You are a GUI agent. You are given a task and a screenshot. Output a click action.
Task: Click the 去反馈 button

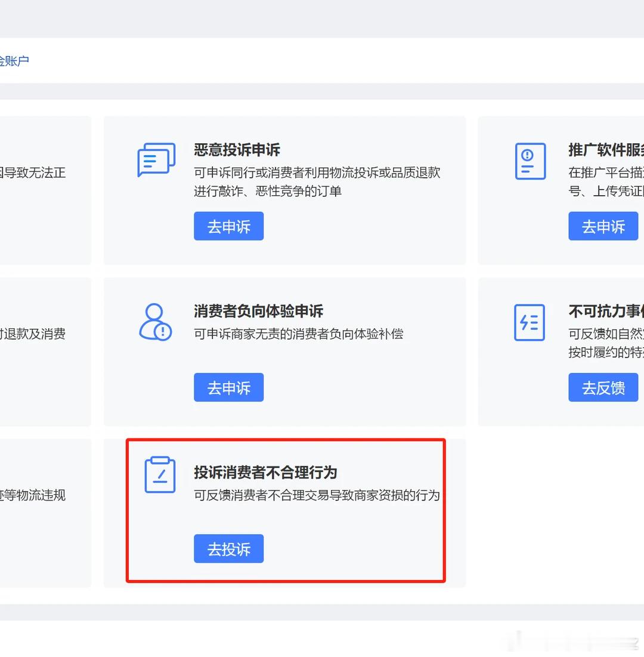point(603,388)
